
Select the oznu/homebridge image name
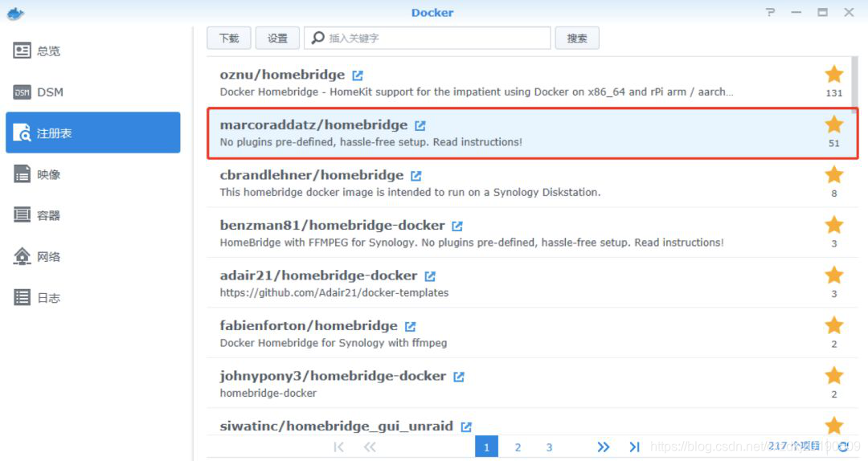tap(282, 75)
